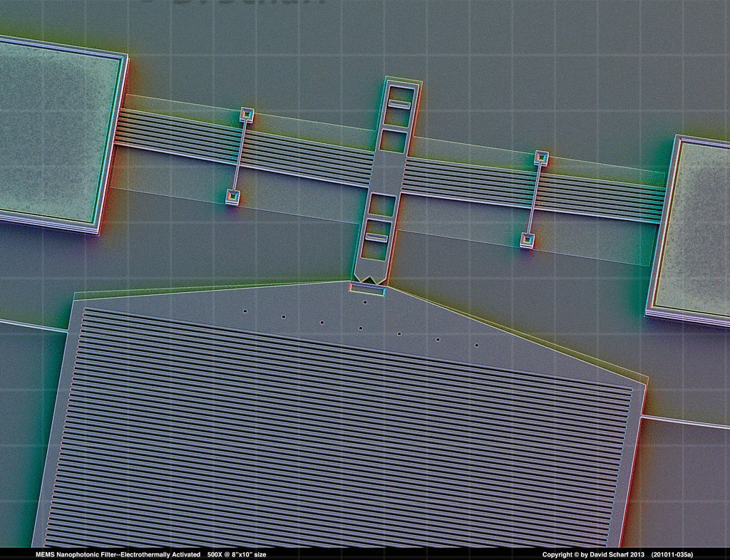Image resolution: width=730 pixels, height=560 pixels.
Task: Click "Copyright © by David Scharf 2013" text
Action: (x=593, y=554)
